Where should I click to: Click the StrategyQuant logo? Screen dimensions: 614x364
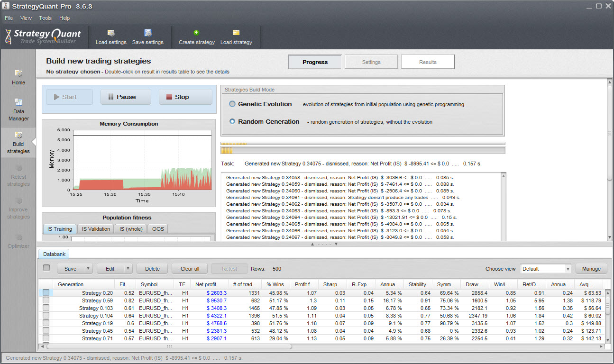coord(43,36)
